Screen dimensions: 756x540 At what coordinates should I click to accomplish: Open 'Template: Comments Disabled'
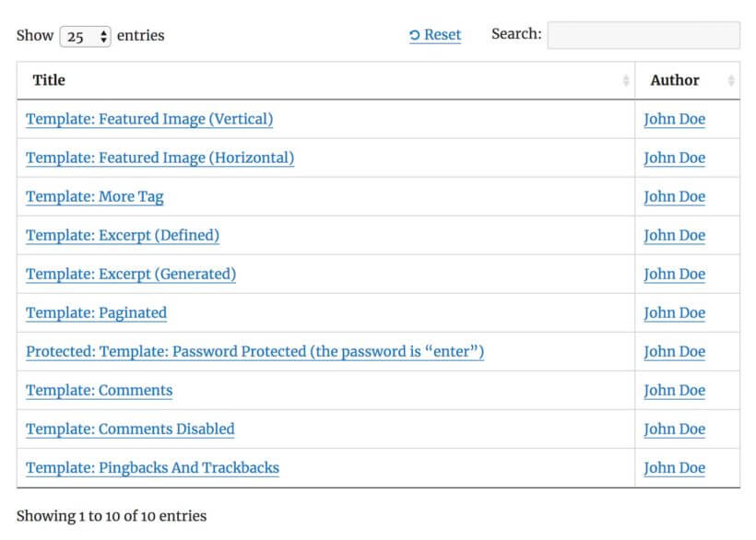coord(129,428)
